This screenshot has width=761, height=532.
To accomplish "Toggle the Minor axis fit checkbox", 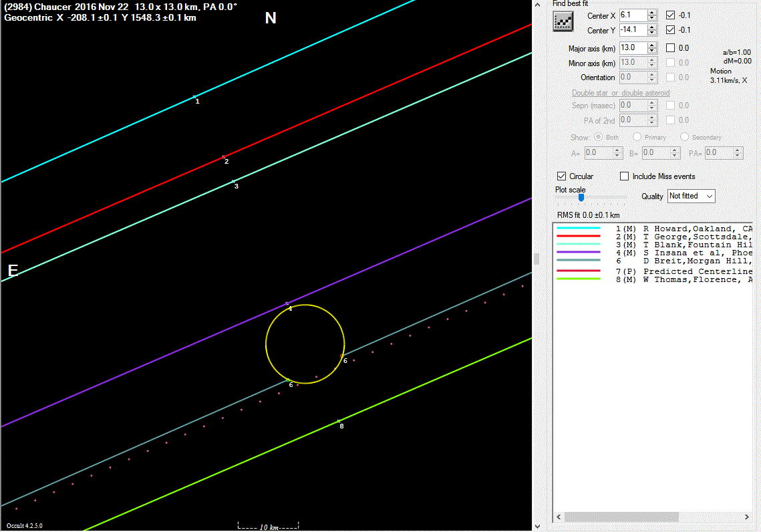I will pyautogui.click(x=670, y=62).
